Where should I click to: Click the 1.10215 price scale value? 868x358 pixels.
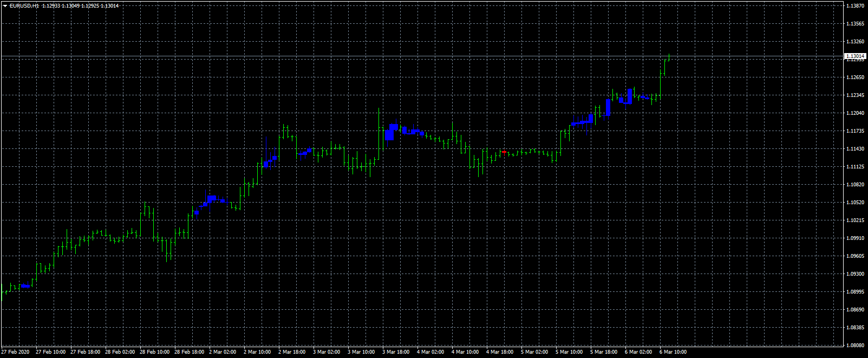(855, 220)
